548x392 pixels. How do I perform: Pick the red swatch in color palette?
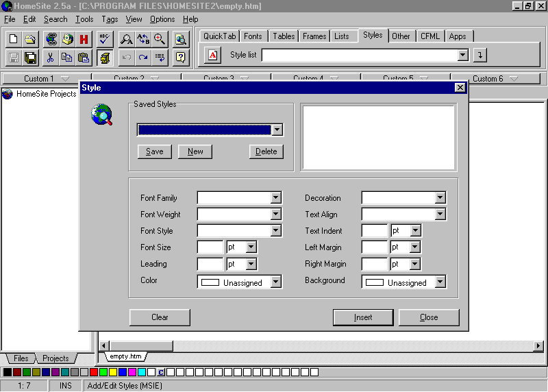tap(94, 372)
